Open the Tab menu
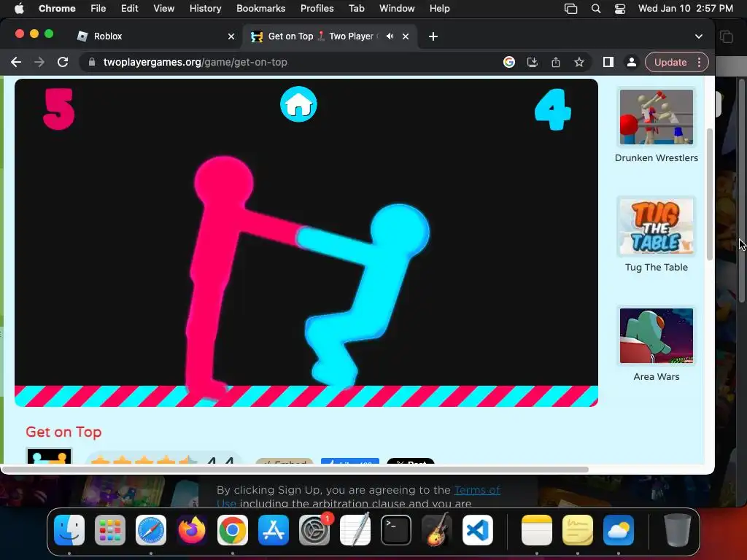The image size is (747, 560). click(356, 9)
